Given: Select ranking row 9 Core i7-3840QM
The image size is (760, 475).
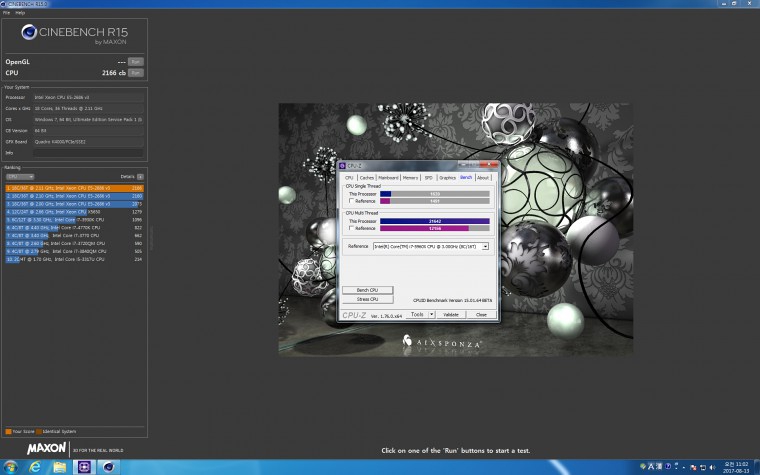Looking at the screenshot, I should 75,251.
